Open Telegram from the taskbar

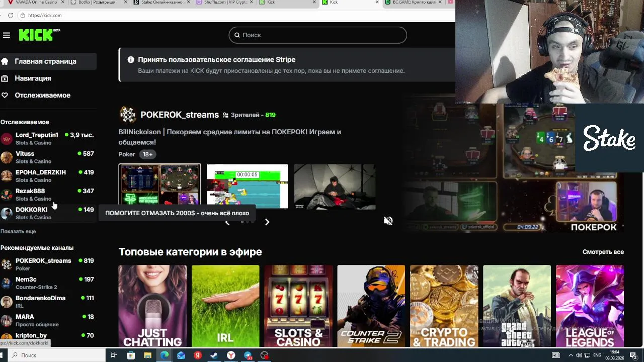click(248, 355)
